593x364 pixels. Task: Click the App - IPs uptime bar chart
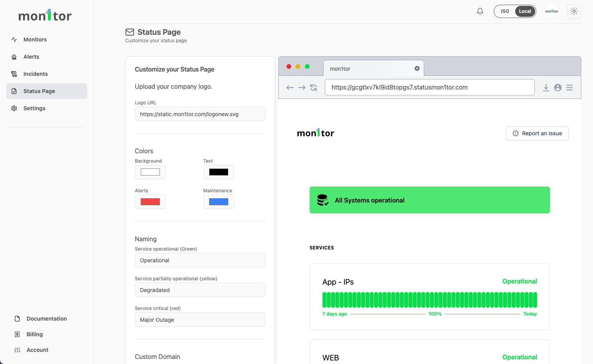click(x=430, y=300)
